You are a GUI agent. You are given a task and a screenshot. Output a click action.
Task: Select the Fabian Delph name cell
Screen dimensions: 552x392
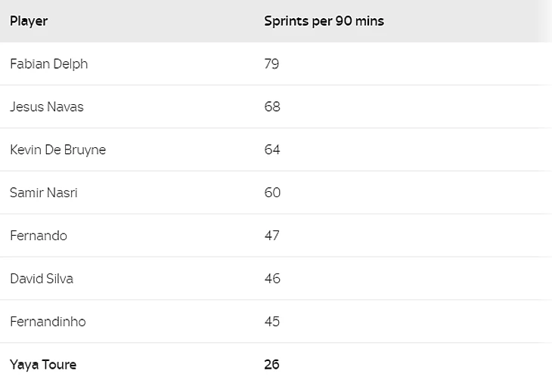[48, 64]
